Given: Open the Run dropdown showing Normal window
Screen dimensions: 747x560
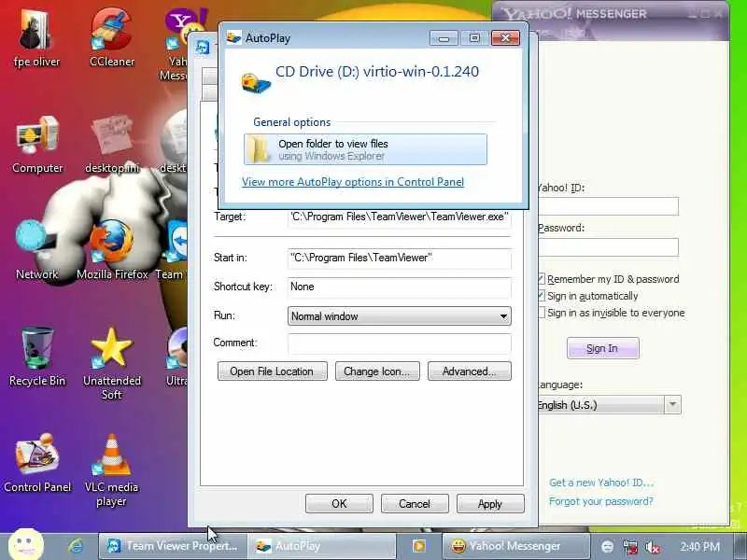Looking at the screenshot, I should 400,316.
